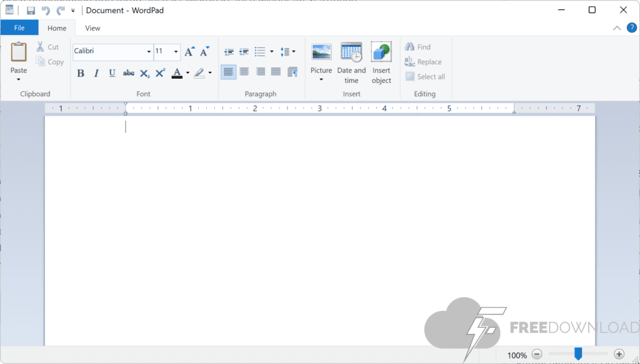
Task: Toggle Bold formatting
Action: [81, 73]
